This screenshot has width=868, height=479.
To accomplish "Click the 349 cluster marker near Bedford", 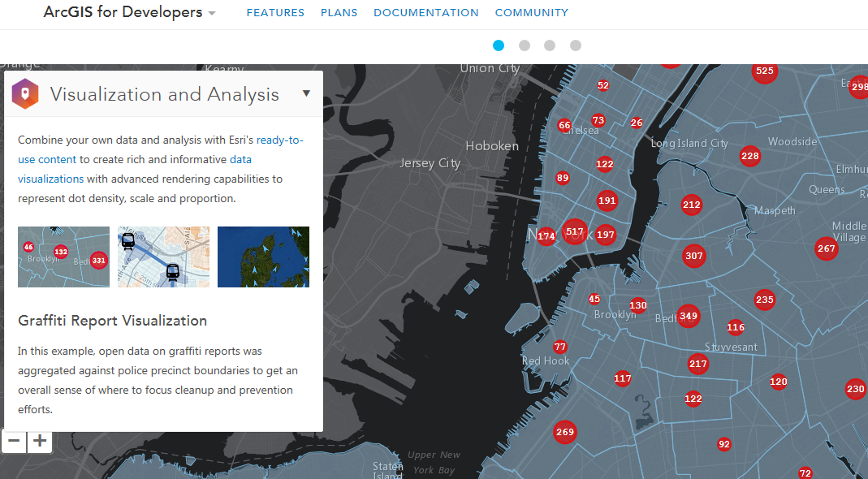I will tap(689, 316).
